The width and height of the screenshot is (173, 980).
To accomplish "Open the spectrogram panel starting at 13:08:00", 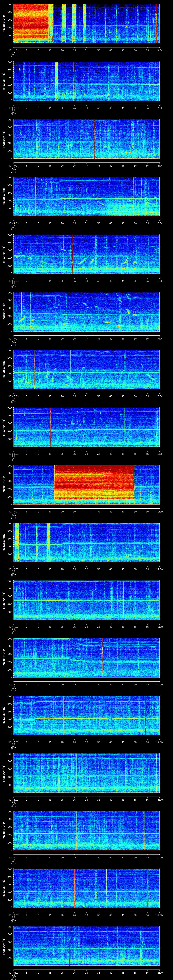I will 86,427.
